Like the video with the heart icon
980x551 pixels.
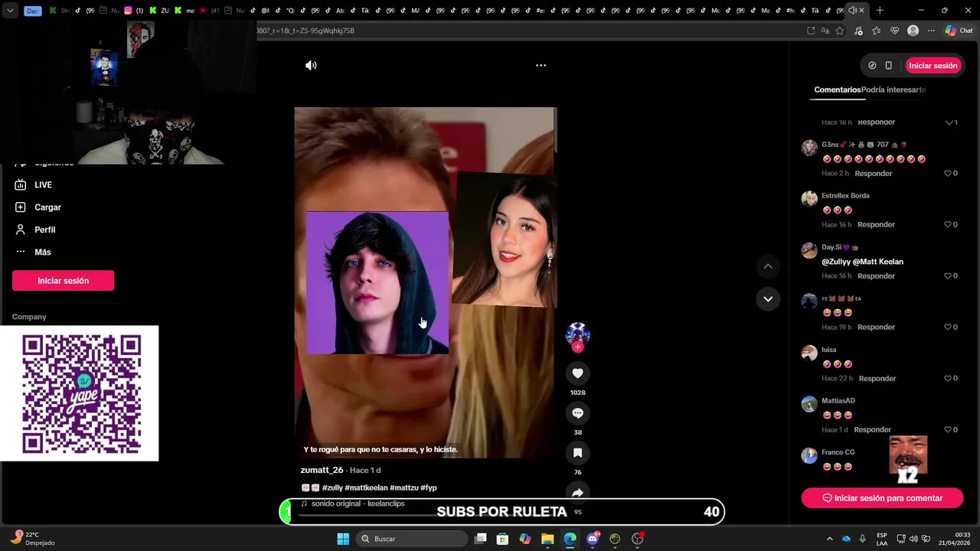coord(577,373)
